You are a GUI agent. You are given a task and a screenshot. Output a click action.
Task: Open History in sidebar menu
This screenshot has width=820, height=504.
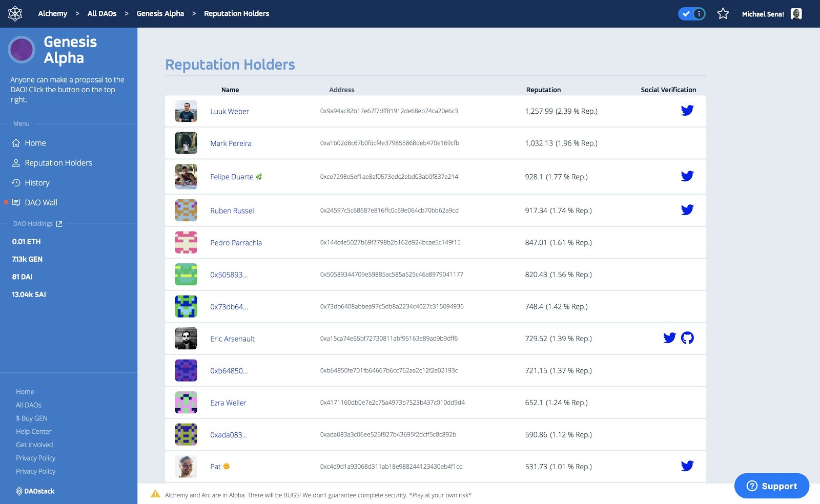pos(37,183)
